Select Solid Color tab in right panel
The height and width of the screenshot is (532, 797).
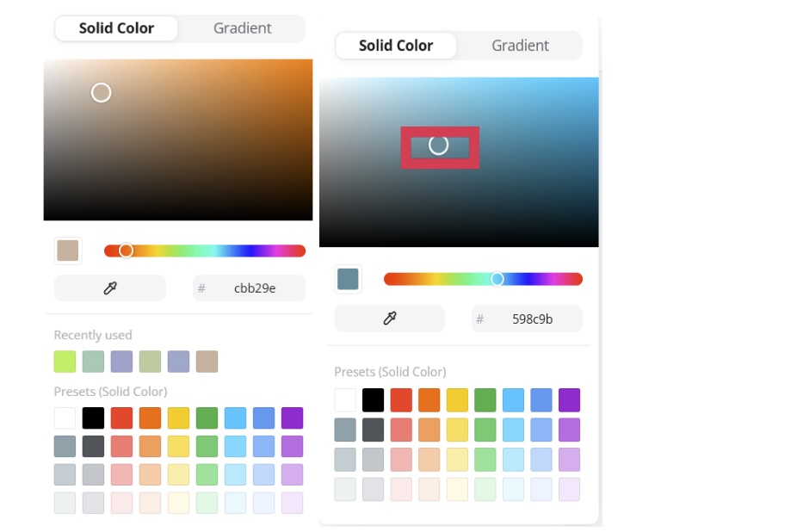(x=396, y=46)
